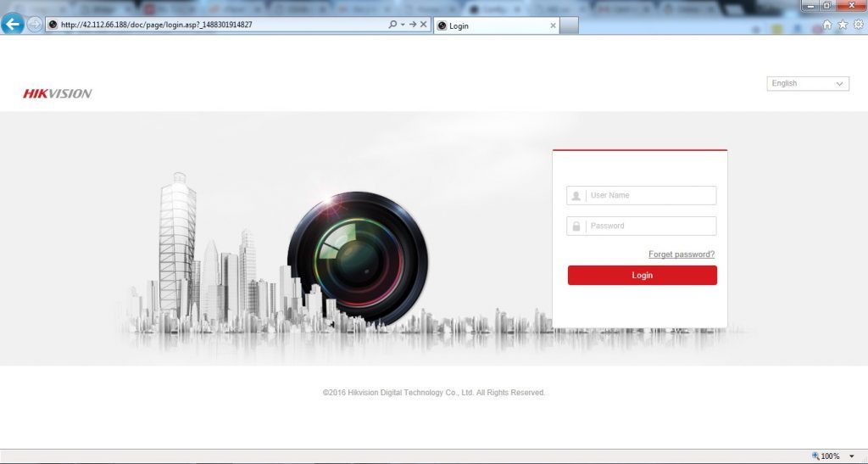The height and width of the screenshot is (464, 868).
Task: Open the English language dropdown
Action: (x=808, y=84)
